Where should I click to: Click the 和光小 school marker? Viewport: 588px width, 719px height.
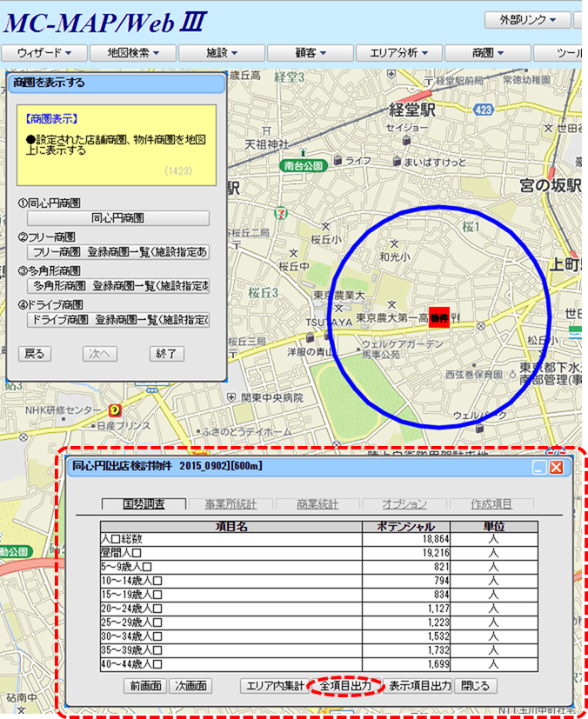coord(394,243)
